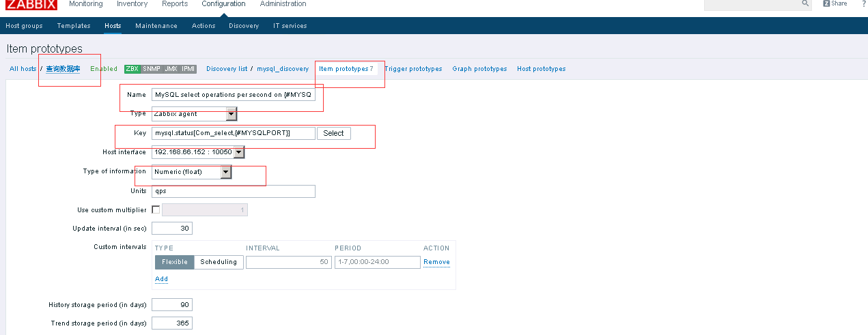
Task: Click into the Name field
Action: 234,95
